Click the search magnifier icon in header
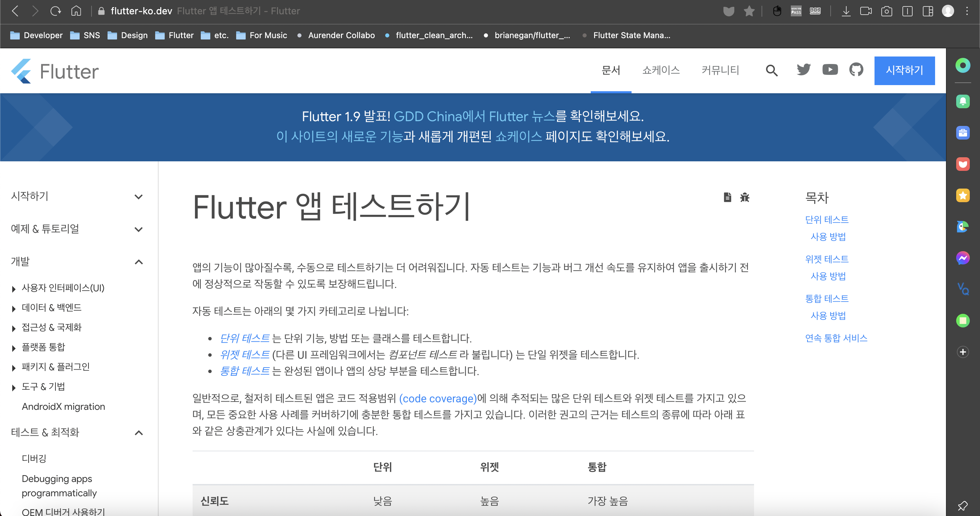 click(771, 70)
